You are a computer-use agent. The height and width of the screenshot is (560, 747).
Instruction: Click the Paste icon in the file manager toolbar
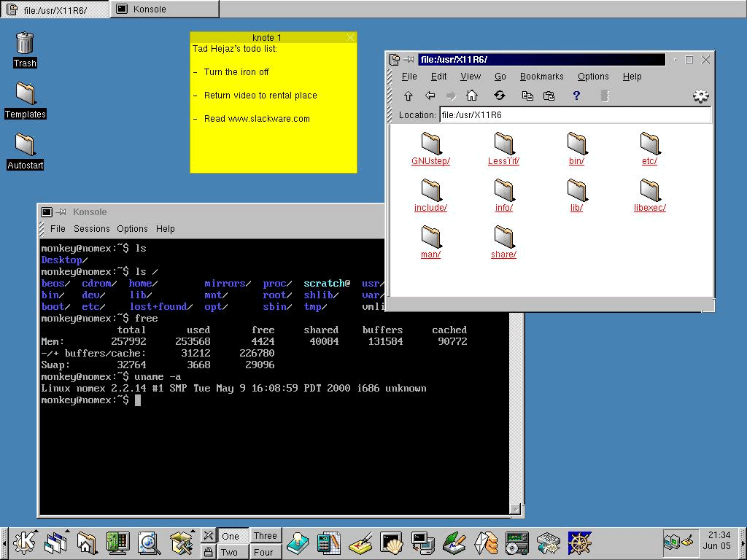(549, 96)
